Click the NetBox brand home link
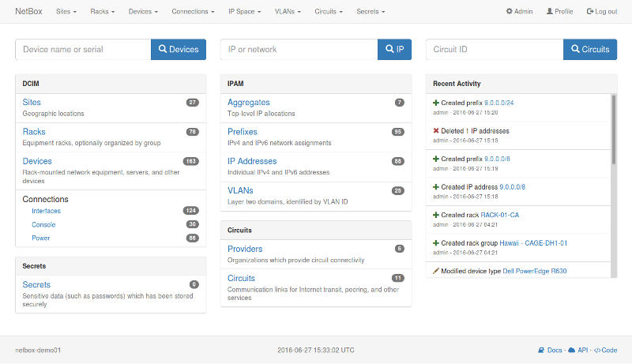This screenshot has height=364, width=632. 28,12
